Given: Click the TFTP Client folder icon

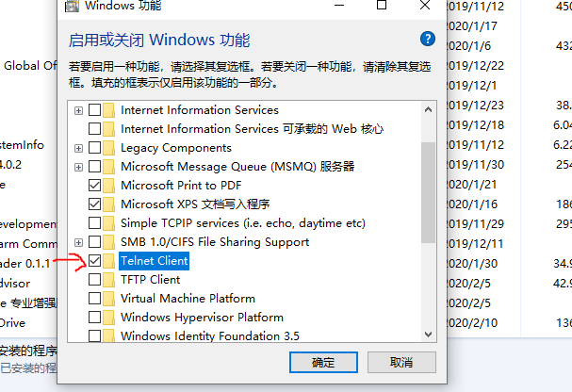Looking at the screenshot, I should pyautogui.click(x=108, y=280).
